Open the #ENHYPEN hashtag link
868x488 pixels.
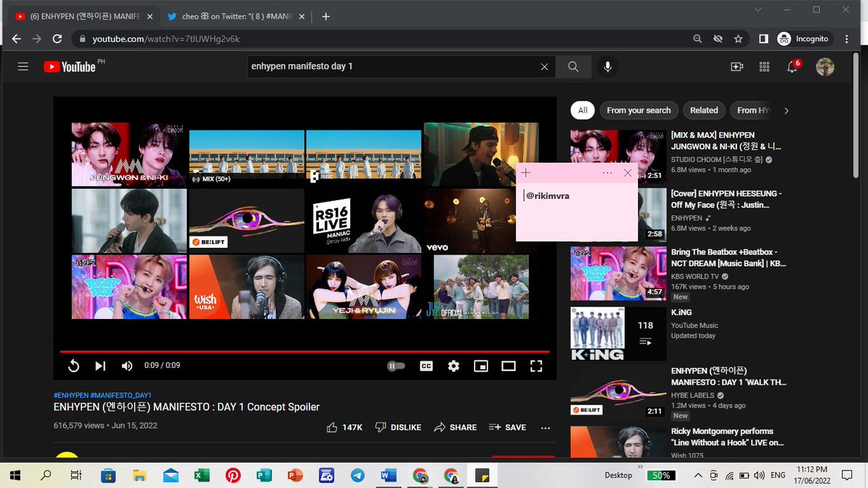[71, 395]
